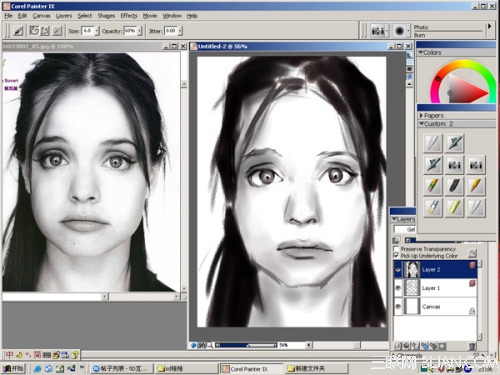Open the Size slider popup arrow
500x375 pixels.
pyautogui.click(x=97, y=31)
